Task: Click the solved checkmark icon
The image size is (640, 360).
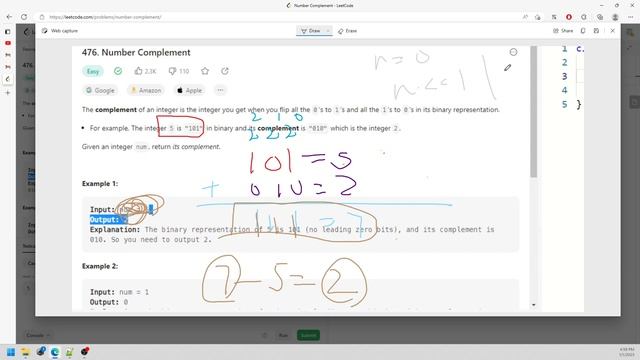Action: pos(118,71)
